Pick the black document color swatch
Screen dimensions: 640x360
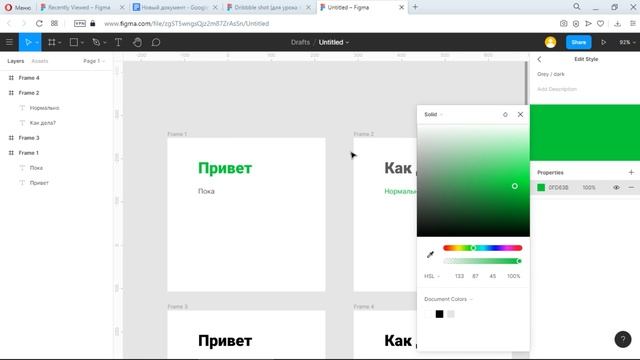tap(439, 314)
